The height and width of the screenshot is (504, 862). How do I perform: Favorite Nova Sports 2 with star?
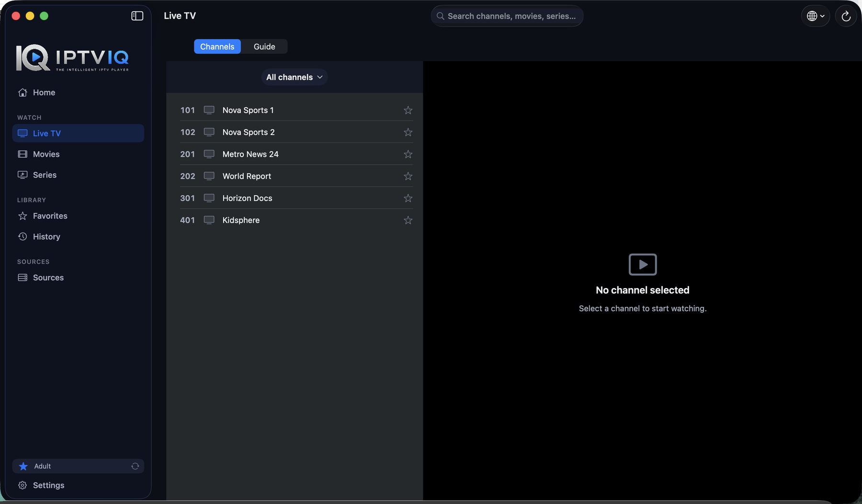tap(408, 132)
